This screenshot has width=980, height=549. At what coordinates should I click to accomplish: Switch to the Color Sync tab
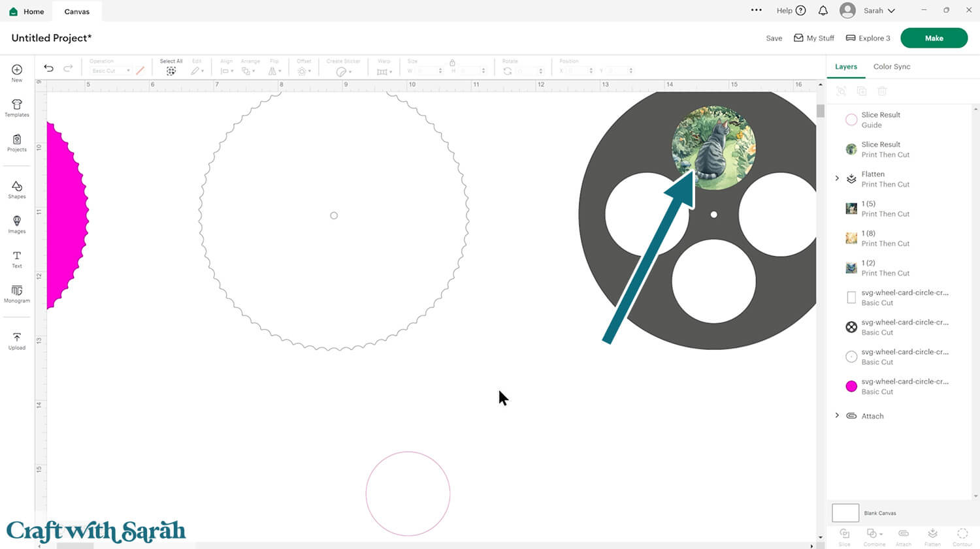pos(892,67)
